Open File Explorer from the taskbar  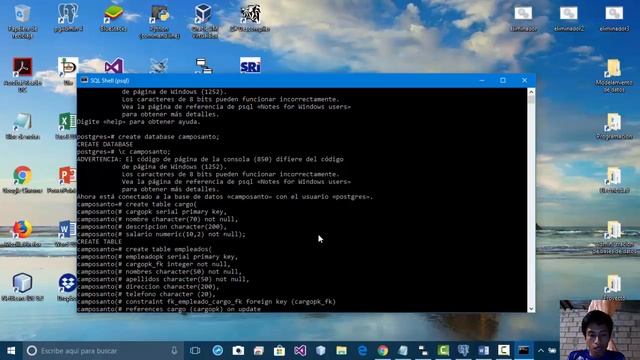pos(341,351)
